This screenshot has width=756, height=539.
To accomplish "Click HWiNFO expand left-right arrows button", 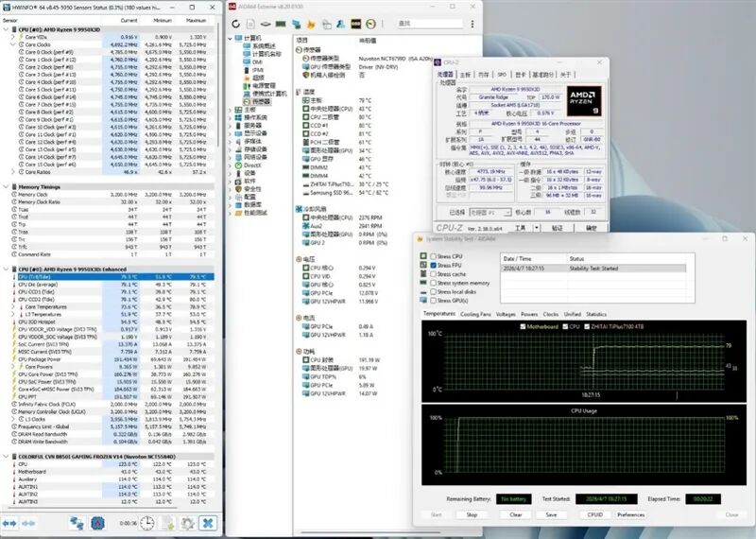I will point(9,523).
